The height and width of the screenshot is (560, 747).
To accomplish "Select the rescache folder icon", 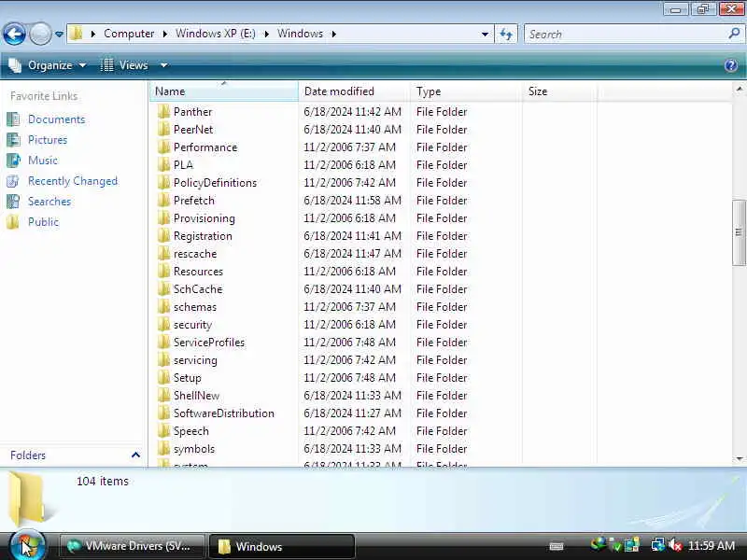I will pos(164,253).
